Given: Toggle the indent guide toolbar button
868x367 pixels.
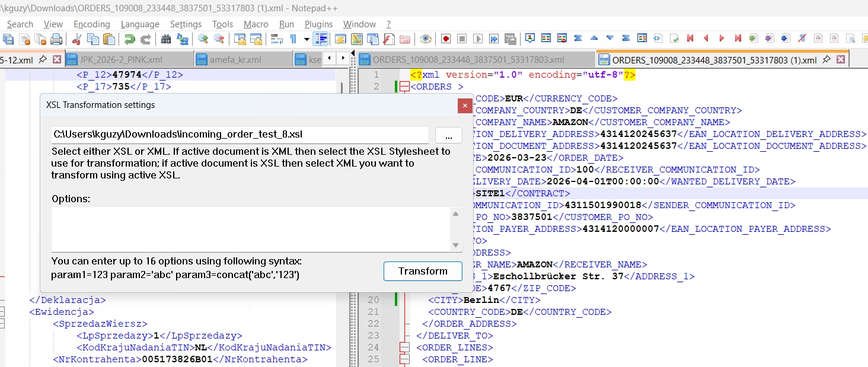Looking at the screenshot, I should tap(321, 39).
